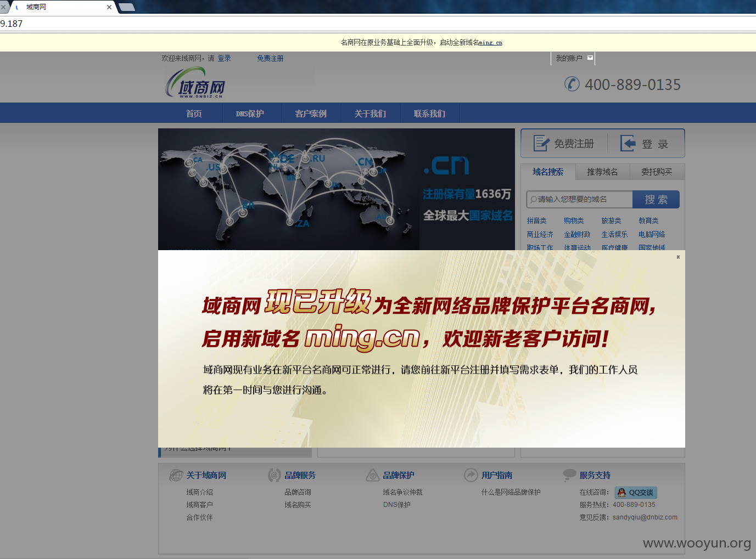Open the 联系我们 navigation item
The width and height of the screenshot is (756, 559).
tap(429, 114)
